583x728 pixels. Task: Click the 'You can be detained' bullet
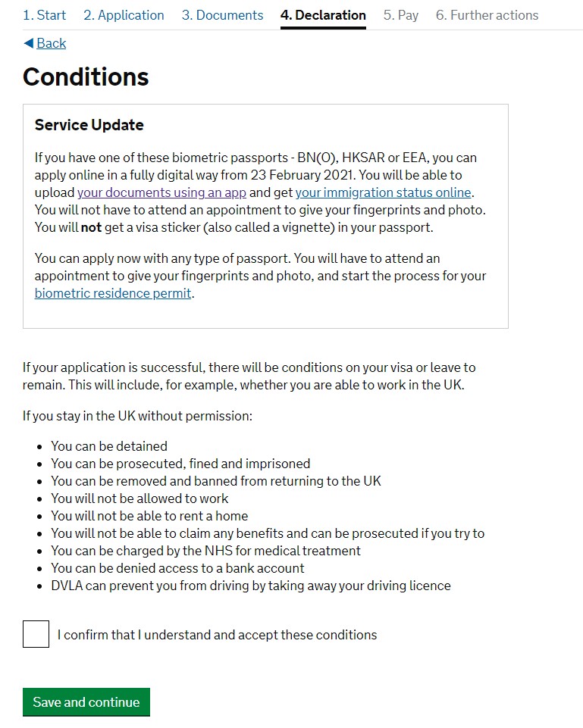coord(109,446)
